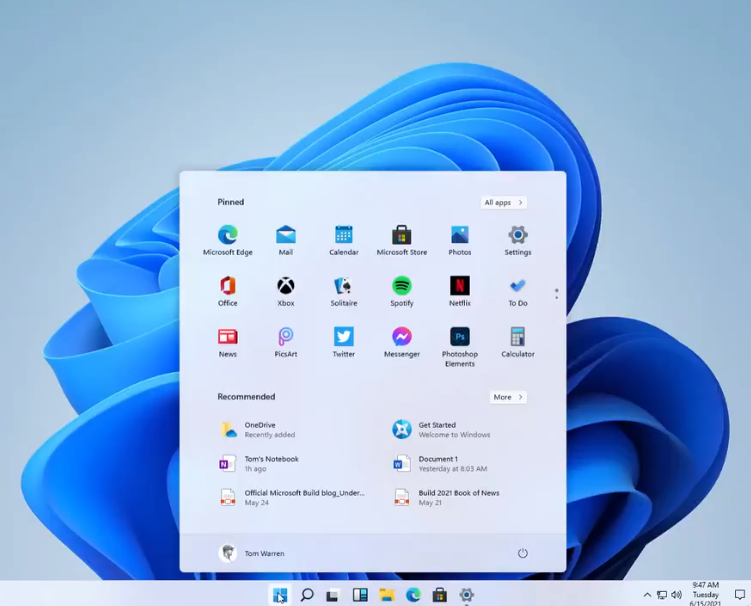Show hidden system tray icons
This screenshot has width=751, height=606.
647,595
